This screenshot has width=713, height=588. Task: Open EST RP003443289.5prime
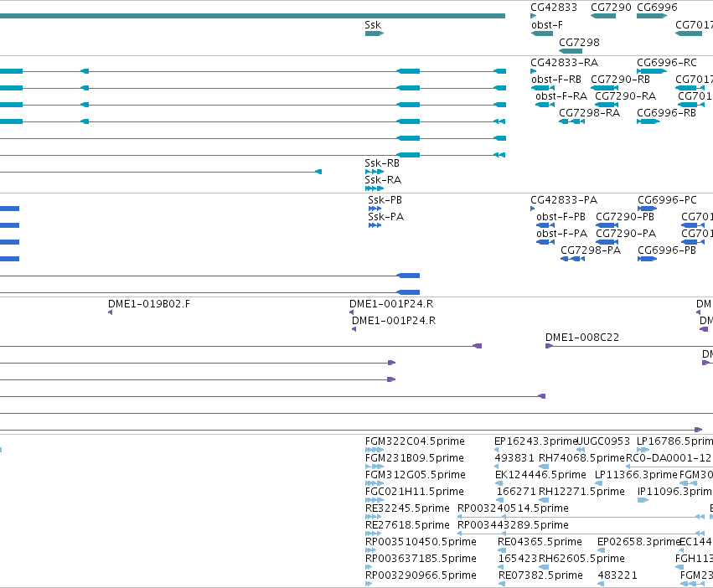513,525
